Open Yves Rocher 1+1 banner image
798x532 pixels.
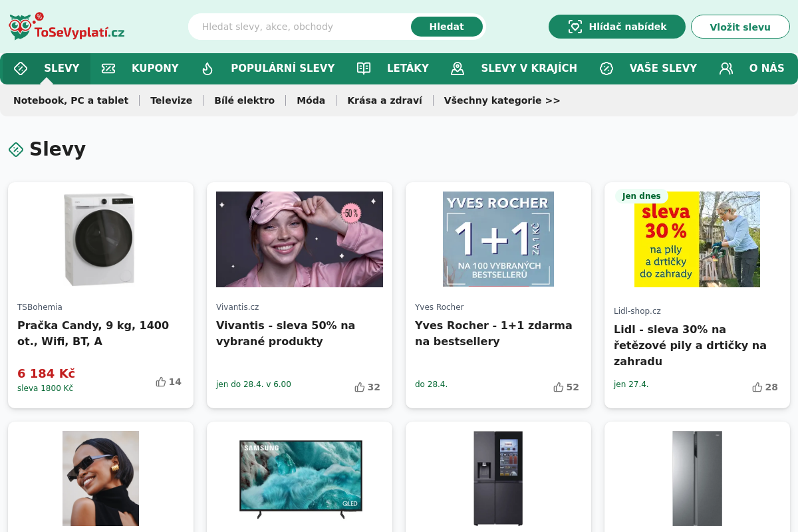(x=498, y=239)
